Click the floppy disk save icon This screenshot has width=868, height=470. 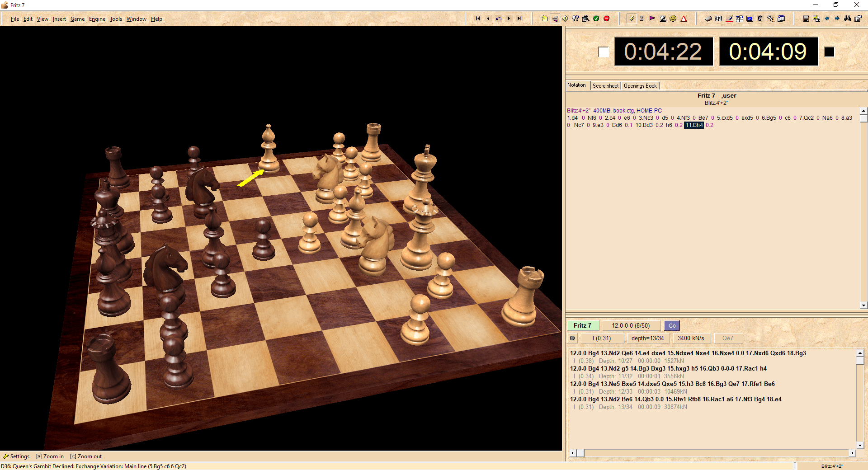806,19
